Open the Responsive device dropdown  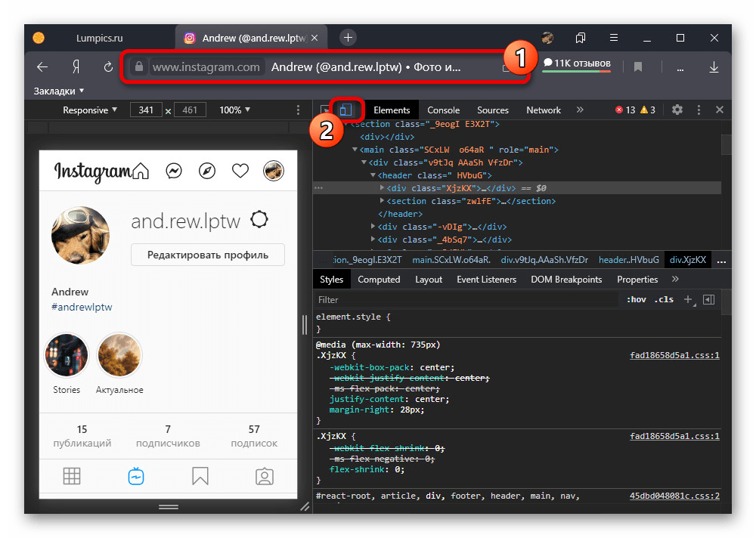tap(90, 110)
